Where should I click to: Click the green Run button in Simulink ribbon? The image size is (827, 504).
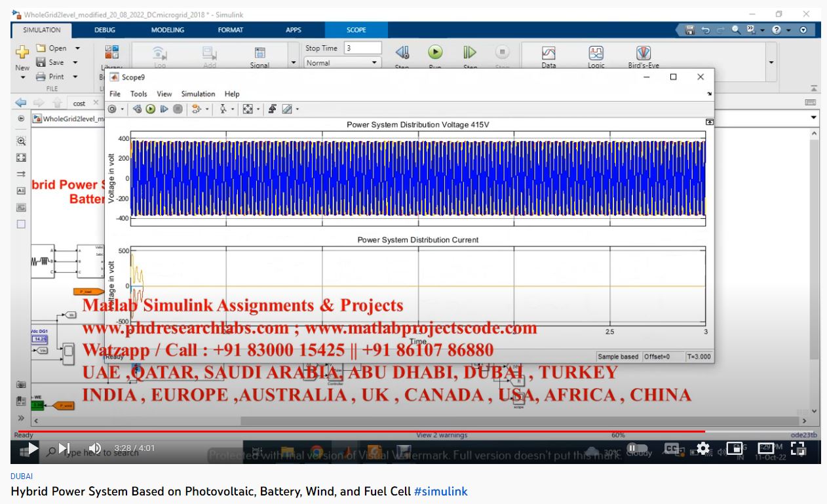435,52
